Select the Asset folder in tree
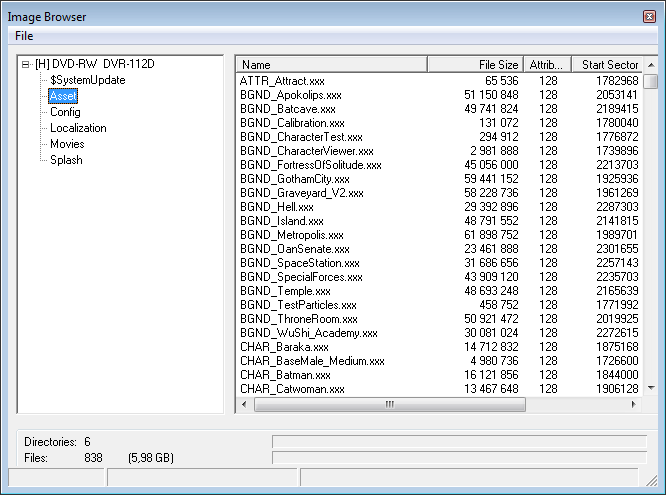The width and height of the screenshot is (666, 495). pos(63,96)
